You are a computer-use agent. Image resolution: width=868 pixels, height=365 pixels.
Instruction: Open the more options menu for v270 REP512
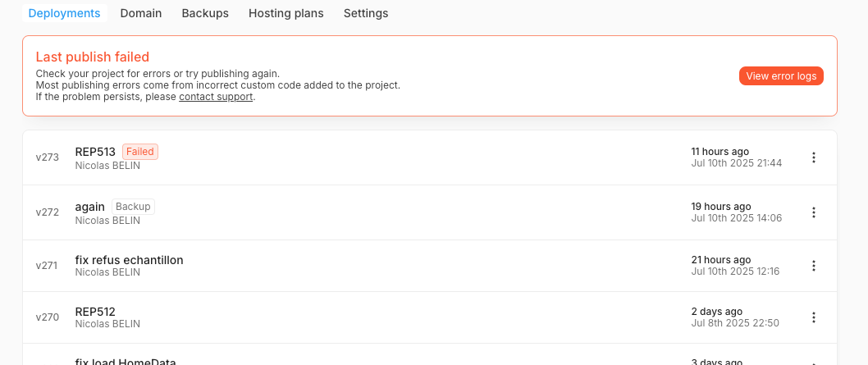(x=813, y=317)
